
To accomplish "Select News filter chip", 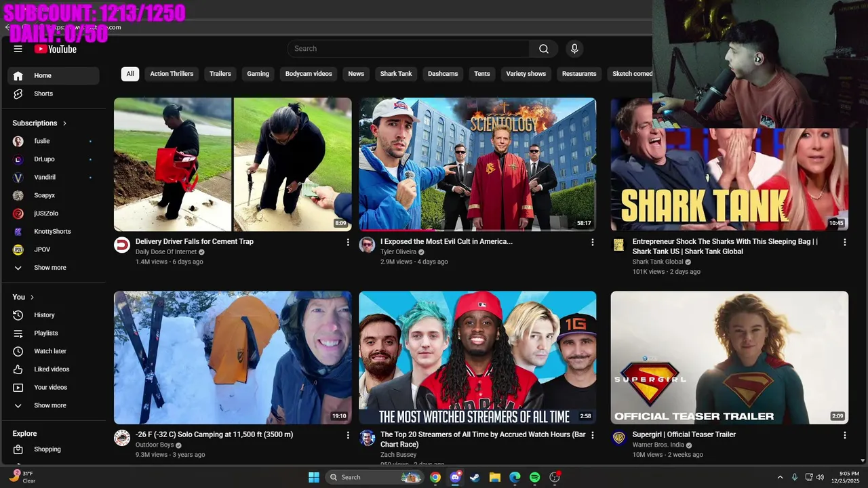I will pos(356,74).
